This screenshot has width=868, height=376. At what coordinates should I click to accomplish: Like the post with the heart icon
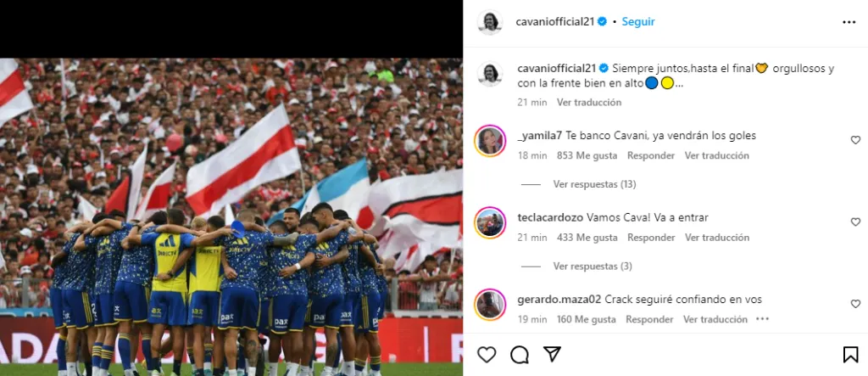click(487, 355)
